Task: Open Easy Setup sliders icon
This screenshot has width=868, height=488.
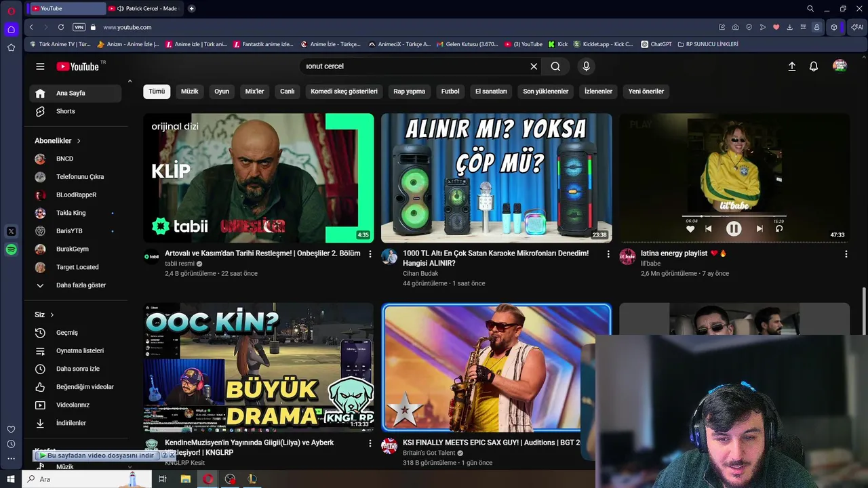Action: click(803, 27)
